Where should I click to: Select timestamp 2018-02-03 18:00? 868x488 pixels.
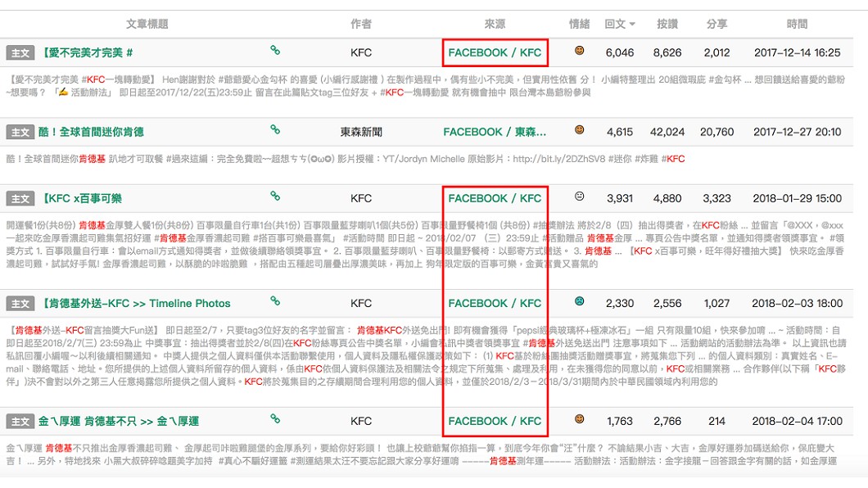point(797,304)
